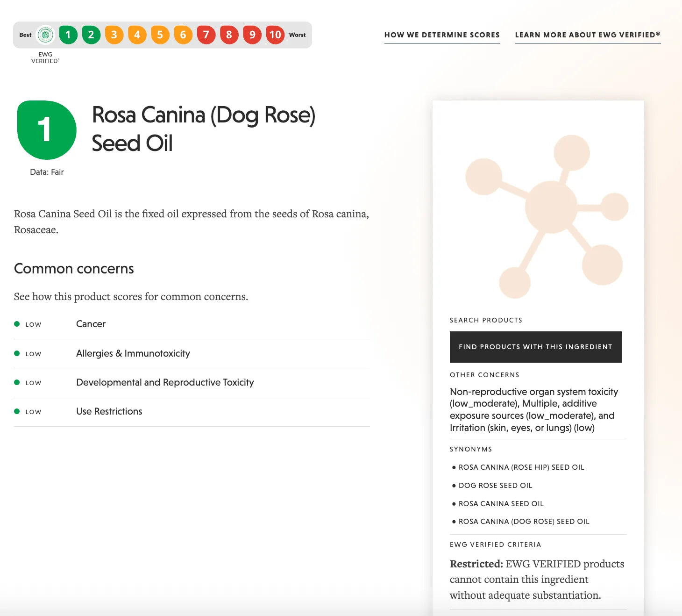
Task: Select score 1 badge in scale
Action: point(68,35)
